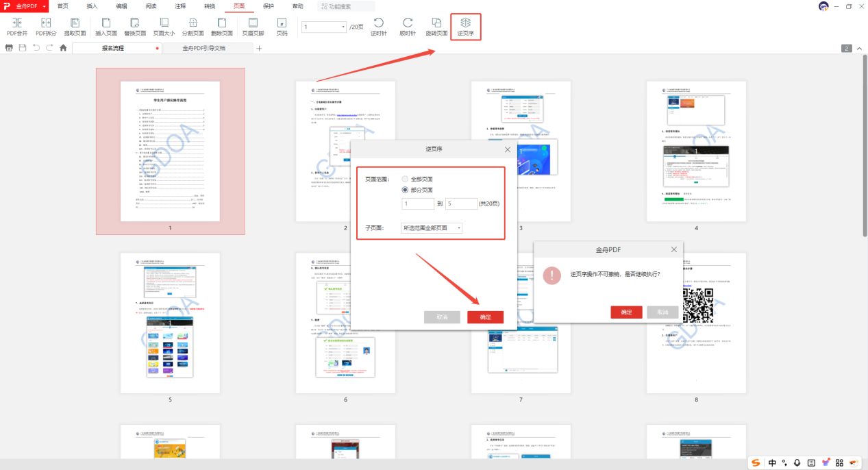Image resolution: width=868 pixels, height=470 pixels.
Task: Select page 5 thumbnail
Action: (x=170, y=323)
